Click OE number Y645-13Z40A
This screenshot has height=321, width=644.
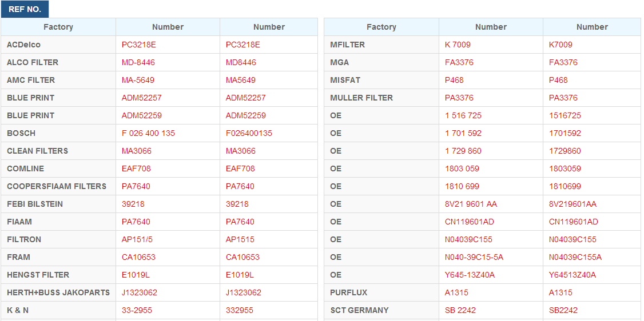(470, 275)
